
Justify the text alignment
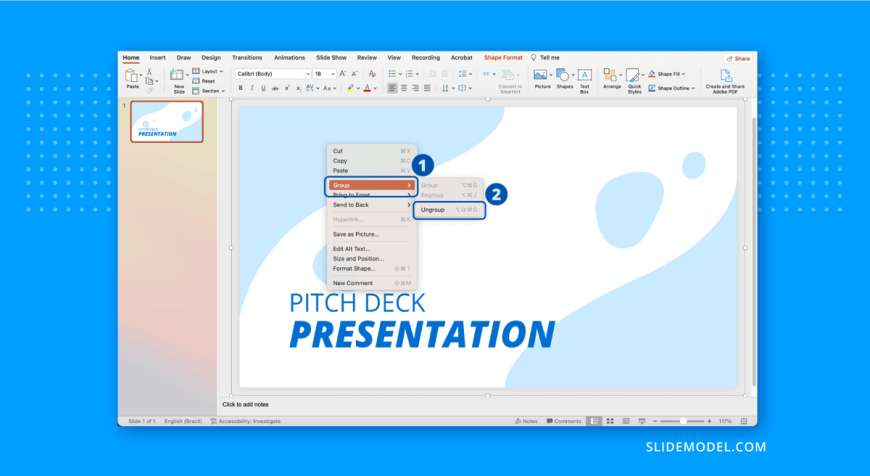point(427,88)
